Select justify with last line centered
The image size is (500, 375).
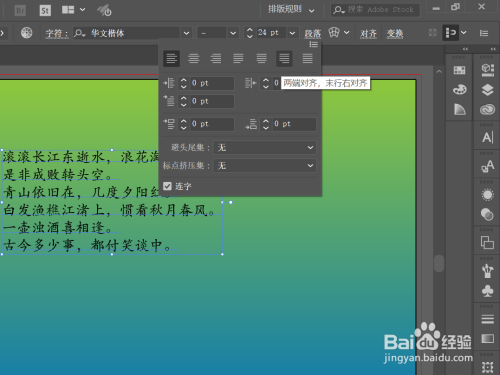coord(262,59)
